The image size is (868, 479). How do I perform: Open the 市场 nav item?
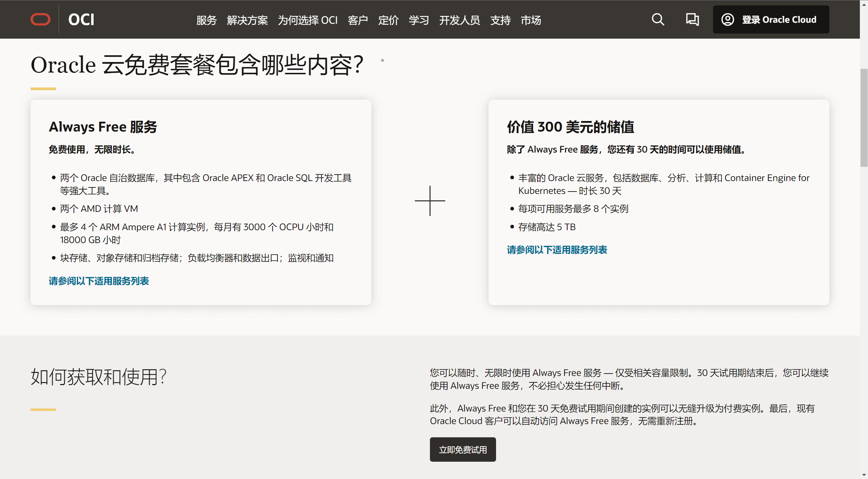pos(531,20)
